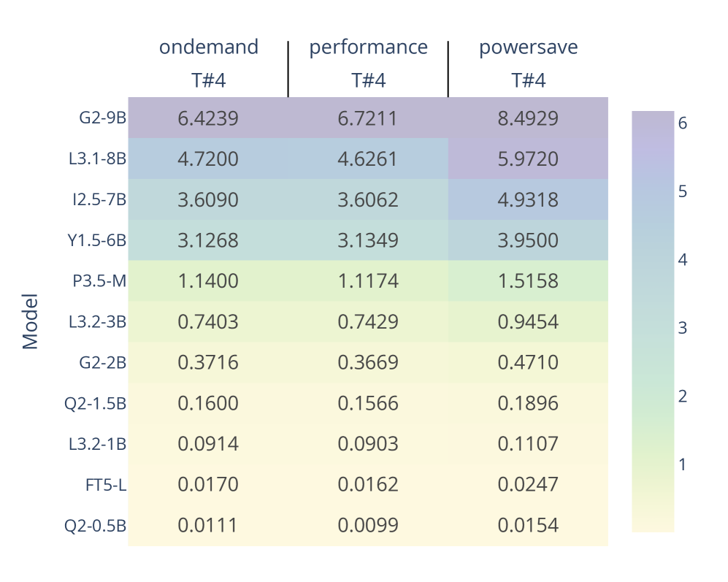Click the T#4 label under powersave
The width and height of the screenshot is (728, 582).
(528, 80)
